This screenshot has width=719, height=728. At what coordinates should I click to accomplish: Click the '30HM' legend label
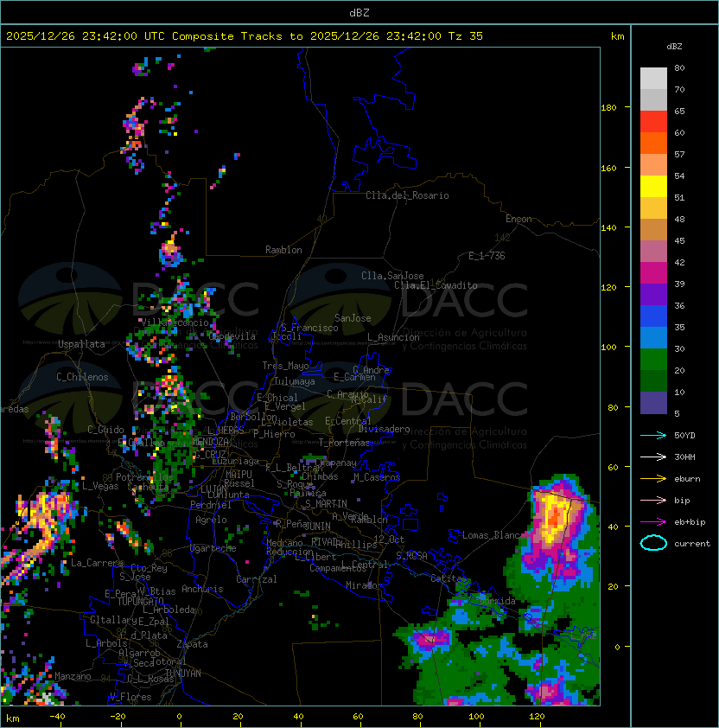[684, 457]
